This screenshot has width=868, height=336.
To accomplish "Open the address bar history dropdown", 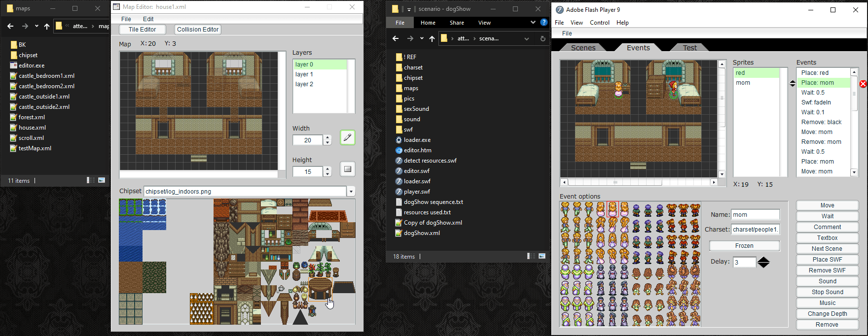I will point(526,38).
